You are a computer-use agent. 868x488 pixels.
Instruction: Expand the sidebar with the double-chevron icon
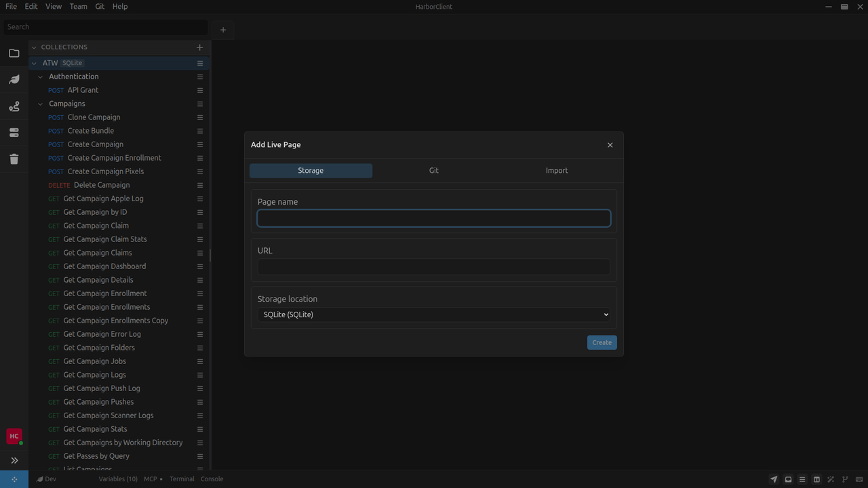click(14, 460)
